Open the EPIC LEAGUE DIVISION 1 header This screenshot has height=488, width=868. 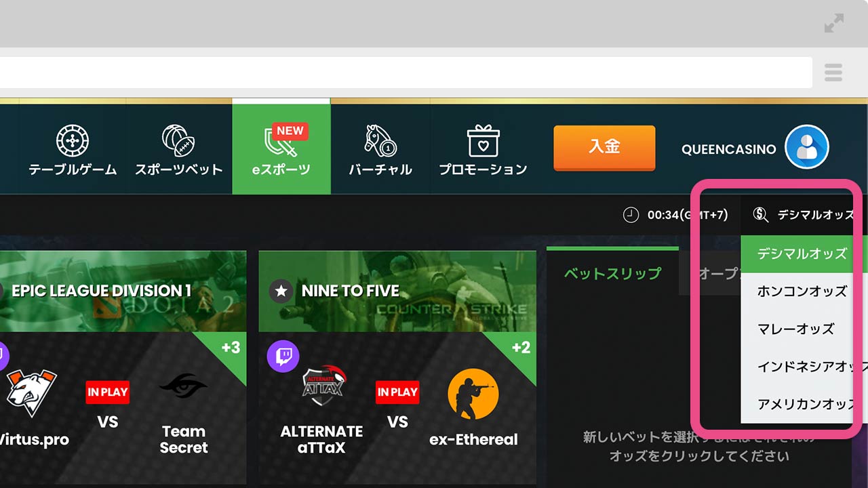[x=123, y=291]
